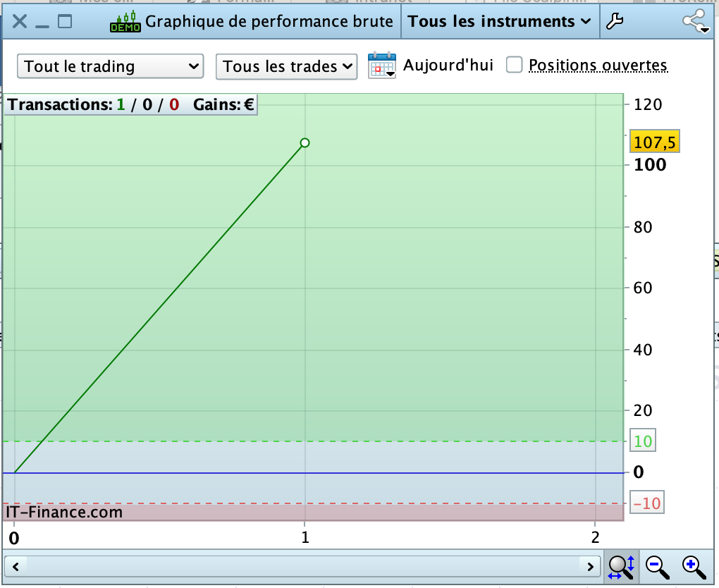Screen dimensions: 719x588
Task: Click the share icon in title bar
Action: click(x=695, y=21)
